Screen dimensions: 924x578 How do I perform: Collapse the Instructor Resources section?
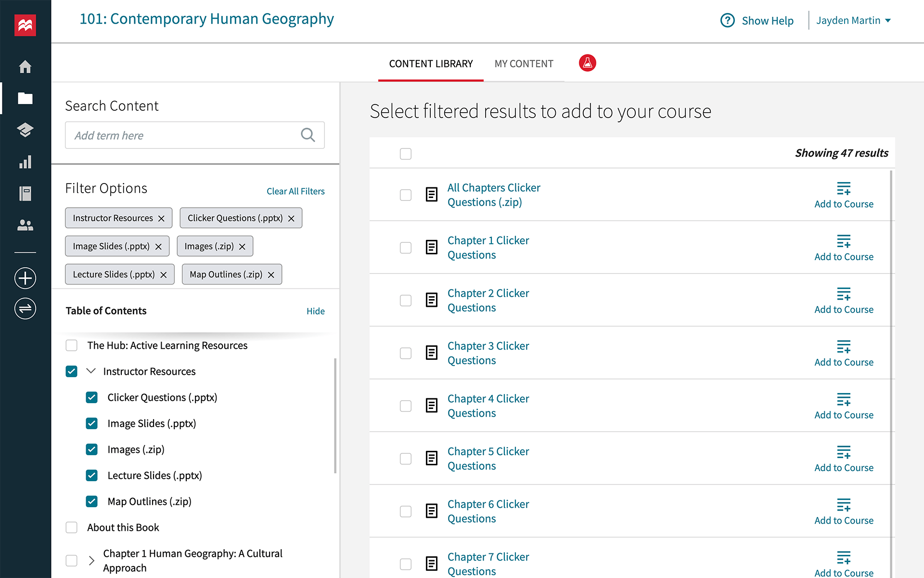click(x=90, y=371)
